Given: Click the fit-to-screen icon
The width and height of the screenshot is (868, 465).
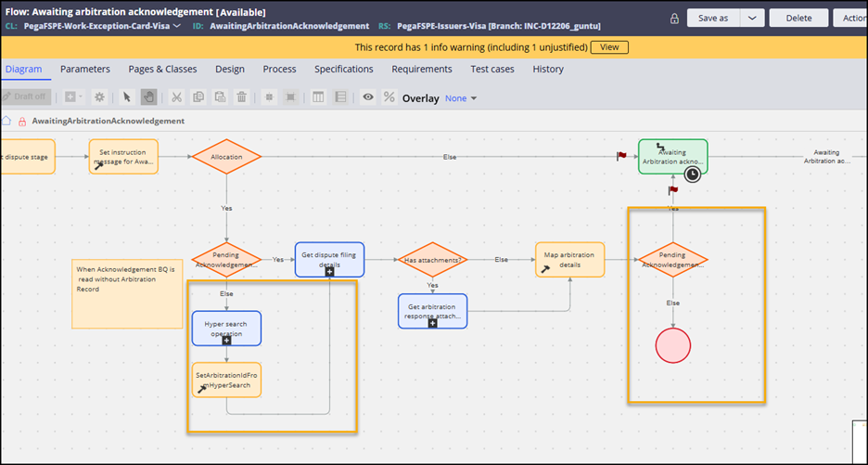Looking at the screenshot, I should (290, 97).
